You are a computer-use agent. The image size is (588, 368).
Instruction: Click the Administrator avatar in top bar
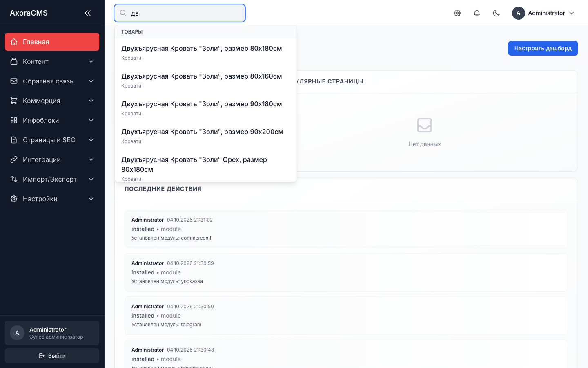click(519, 13)
